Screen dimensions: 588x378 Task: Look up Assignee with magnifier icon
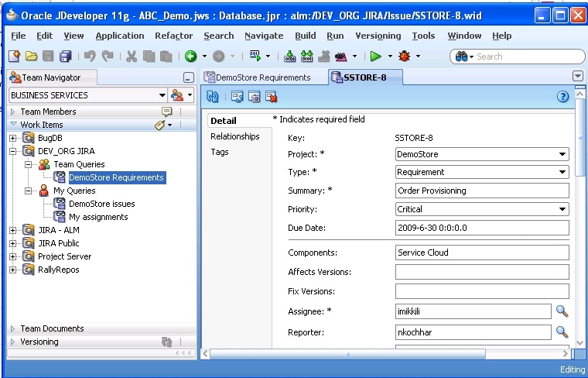coord(562,311)
